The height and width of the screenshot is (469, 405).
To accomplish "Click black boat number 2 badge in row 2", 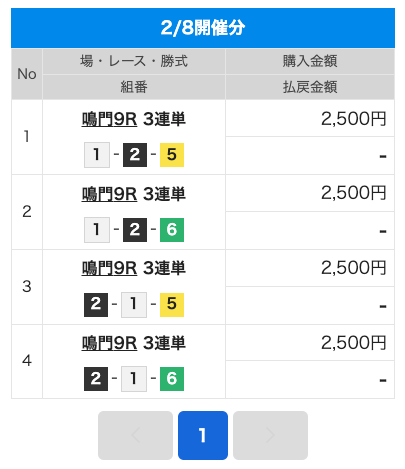I will tap(135, 230).
